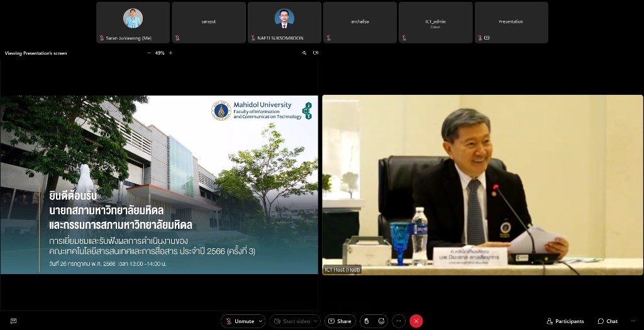
Task: Open the reactions emoji icon
Action: tap(381, 321)
